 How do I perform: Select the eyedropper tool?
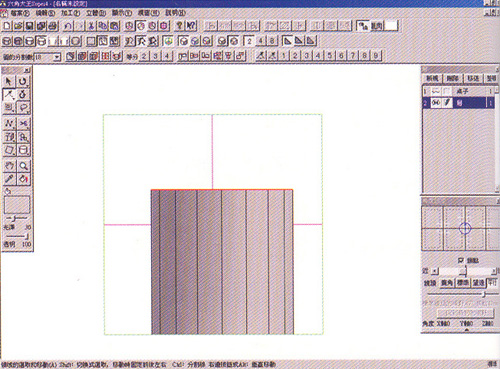tap(9, 179)
